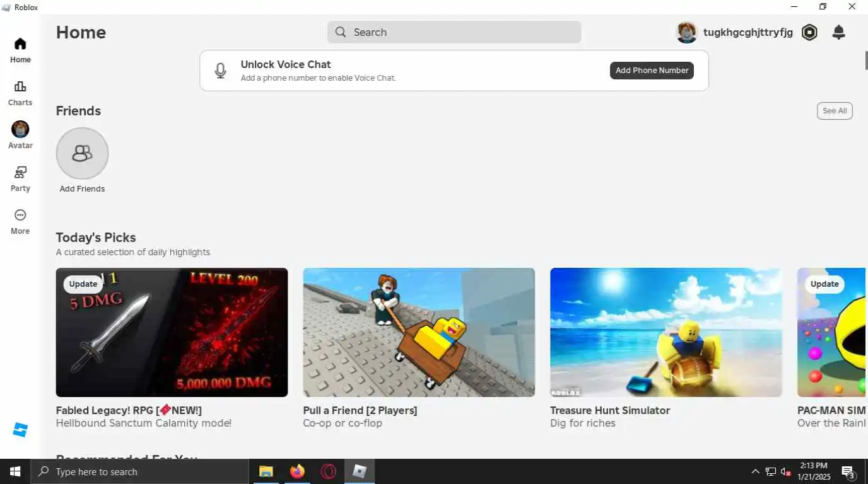Viewport: 868px width, 484px height.
Task: Open Pull a Friend game thumbnail
Action: coord(419,333)
